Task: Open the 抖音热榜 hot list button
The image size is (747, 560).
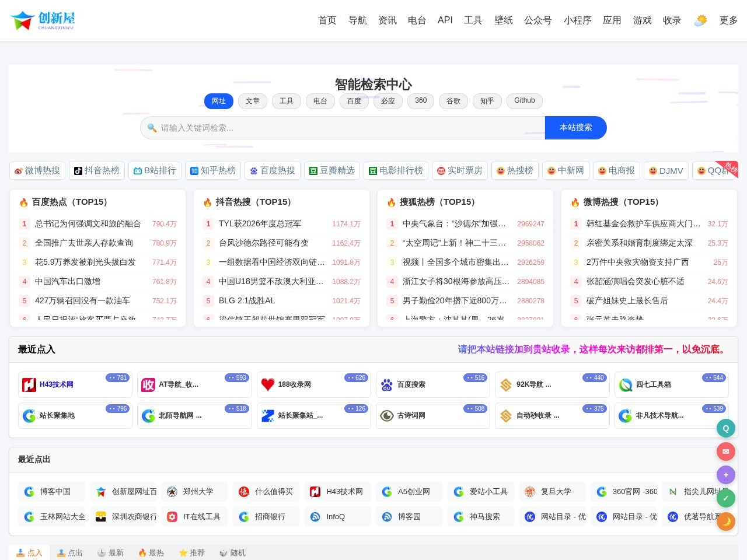Action: pos(97,170)
